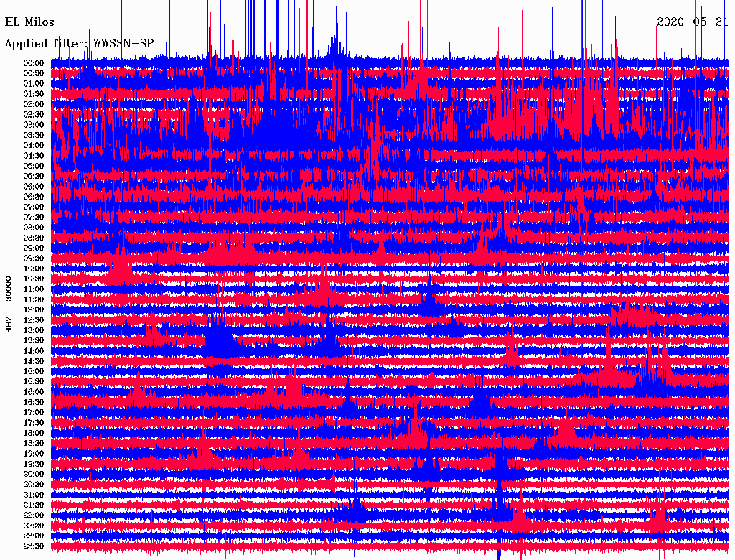Click the 12:30 time label

[x=34, y=320]
